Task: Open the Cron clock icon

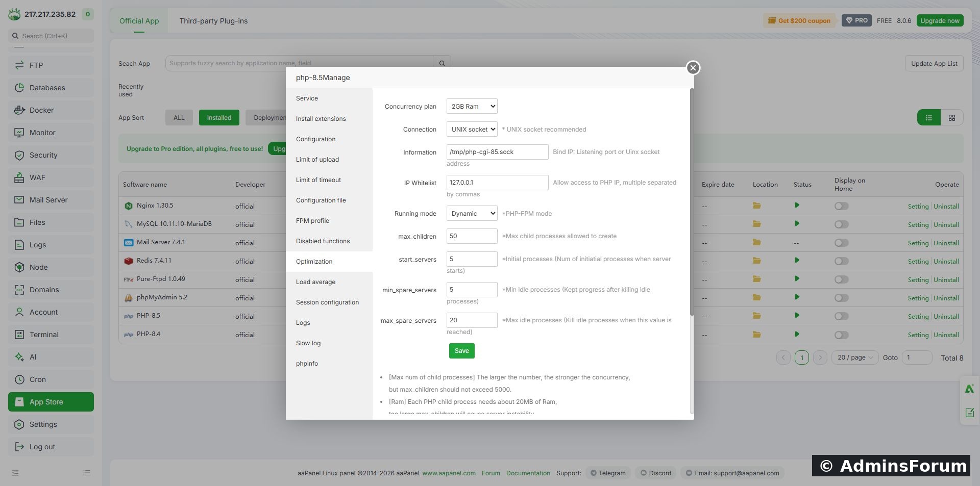Action: coord(19,379)
